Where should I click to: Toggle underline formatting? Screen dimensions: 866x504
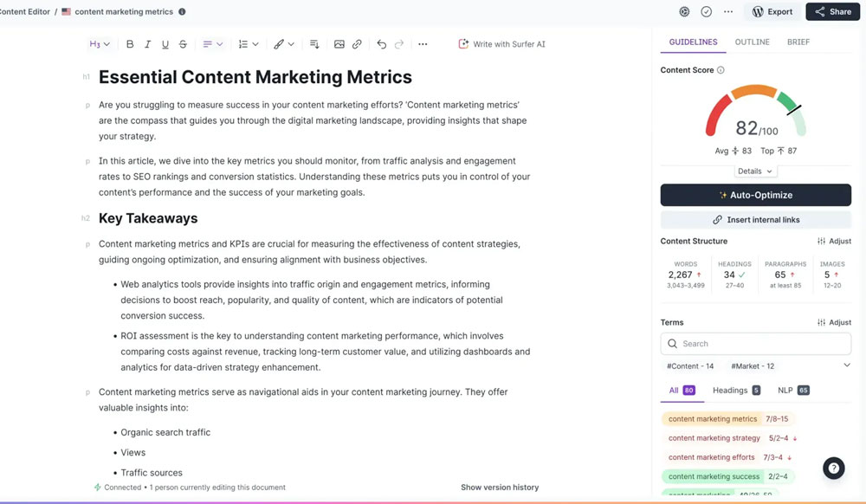pyautogui.click(x=165, y=44)
